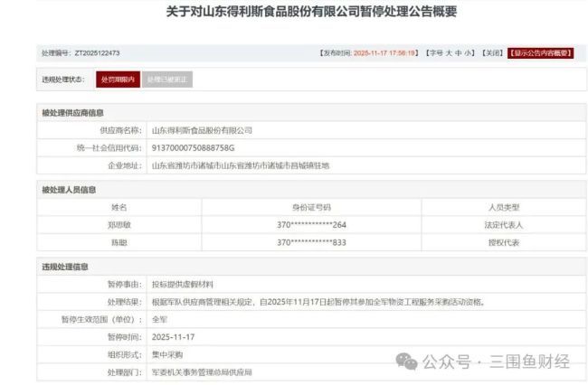
Task: Click the 姓名 column header
Action: [119, 207]
